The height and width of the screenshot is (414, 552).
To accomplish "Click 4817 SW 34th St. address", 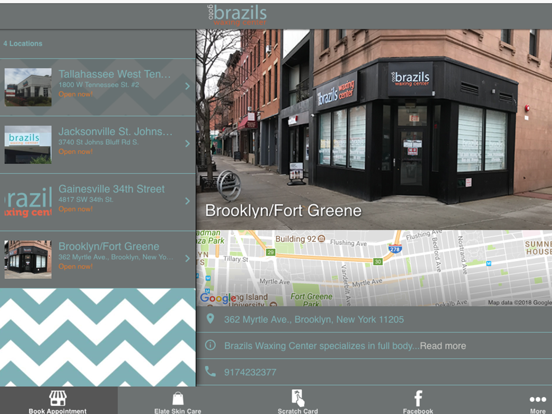I will [x=86, y=200].
